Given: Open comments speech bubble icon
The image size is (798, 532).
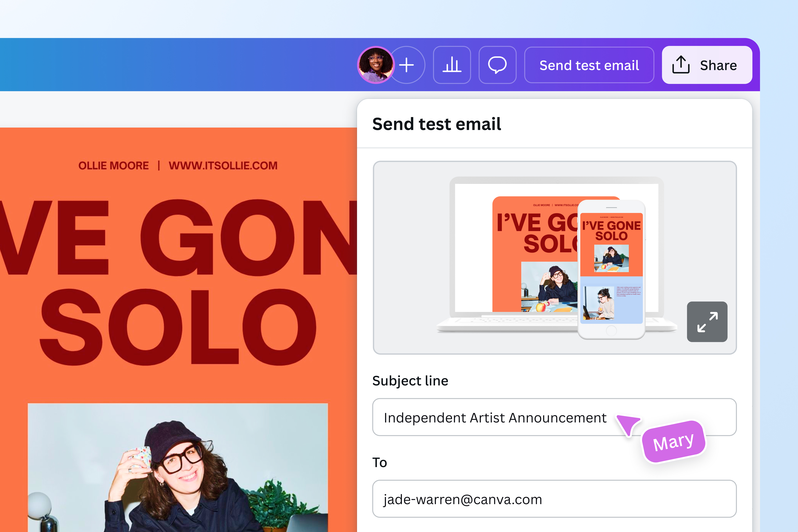Looking at the screenshot, I should pyautogui.click(x=497, y=65).
